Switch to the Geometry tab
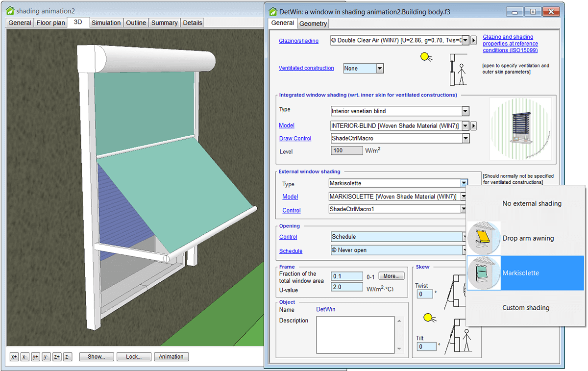This screenshot has height=371, width=588. pyautogui.click(x=313, y=24)
